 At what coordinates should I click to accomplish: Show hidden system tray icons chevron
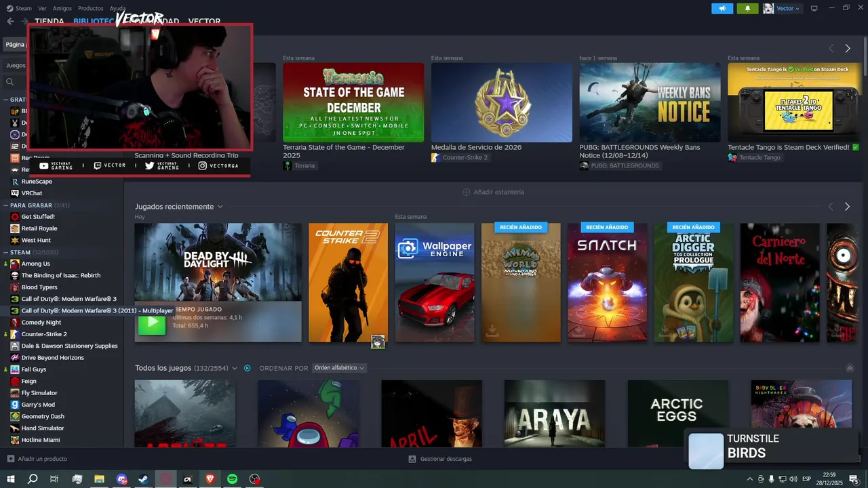pos(751,479)
